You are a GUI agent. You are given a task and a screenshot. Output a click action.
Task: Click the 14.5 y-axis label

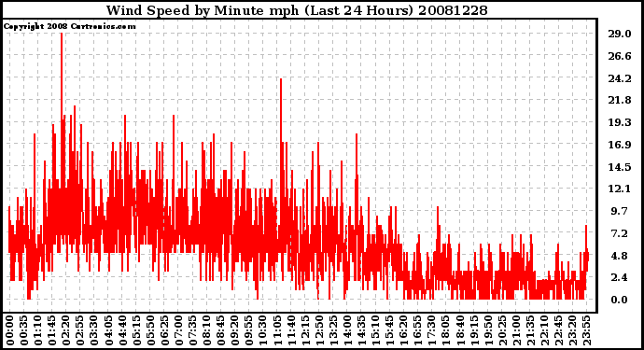(x=620, y=167)
